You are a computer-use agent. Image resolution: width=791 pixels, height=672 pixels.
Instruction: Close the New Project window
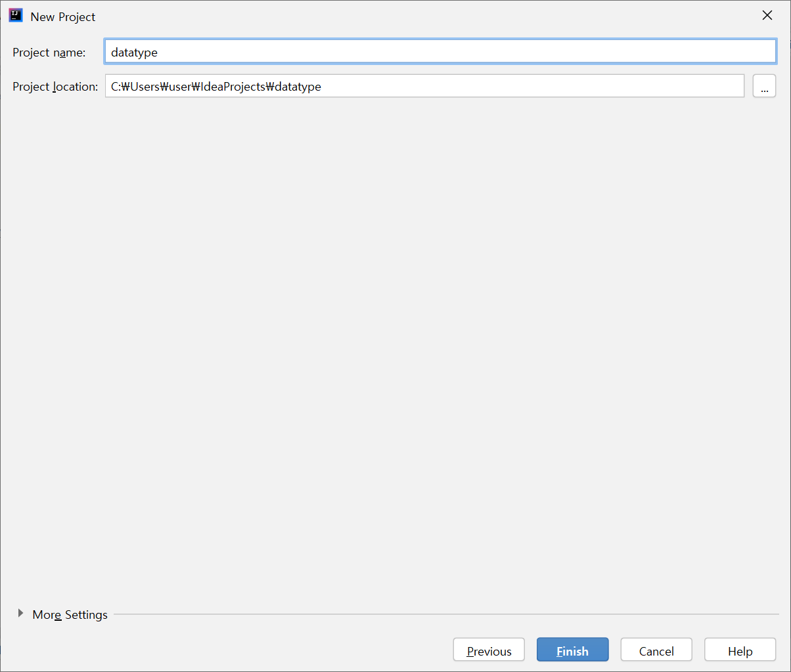(x=767, y=16)
